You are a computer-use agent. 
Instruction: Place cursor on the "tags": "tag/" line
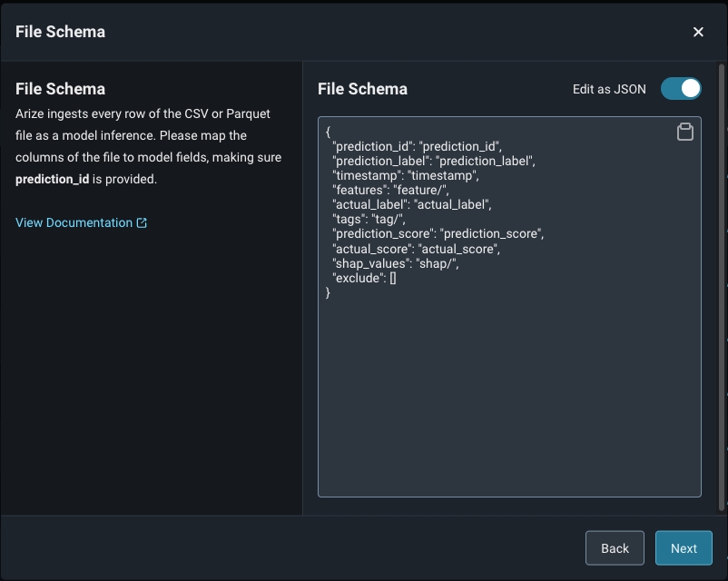[369, 219]
